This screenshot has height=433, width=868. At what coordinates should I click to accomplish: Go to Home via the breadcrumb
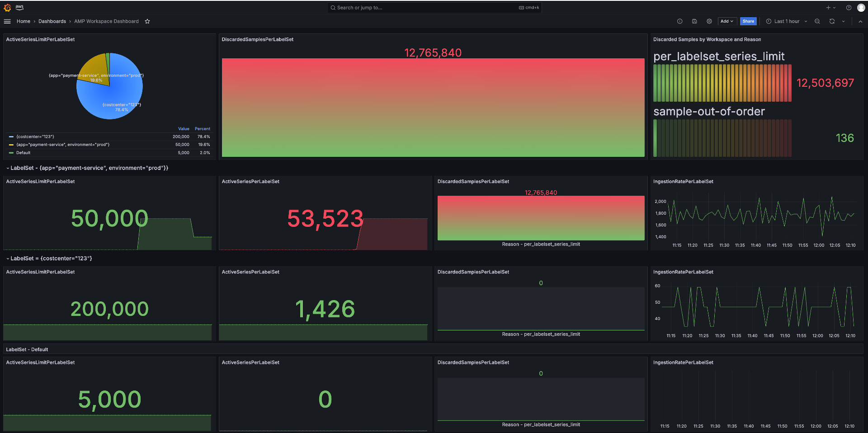pyautogui.click(x=24, y=21)
